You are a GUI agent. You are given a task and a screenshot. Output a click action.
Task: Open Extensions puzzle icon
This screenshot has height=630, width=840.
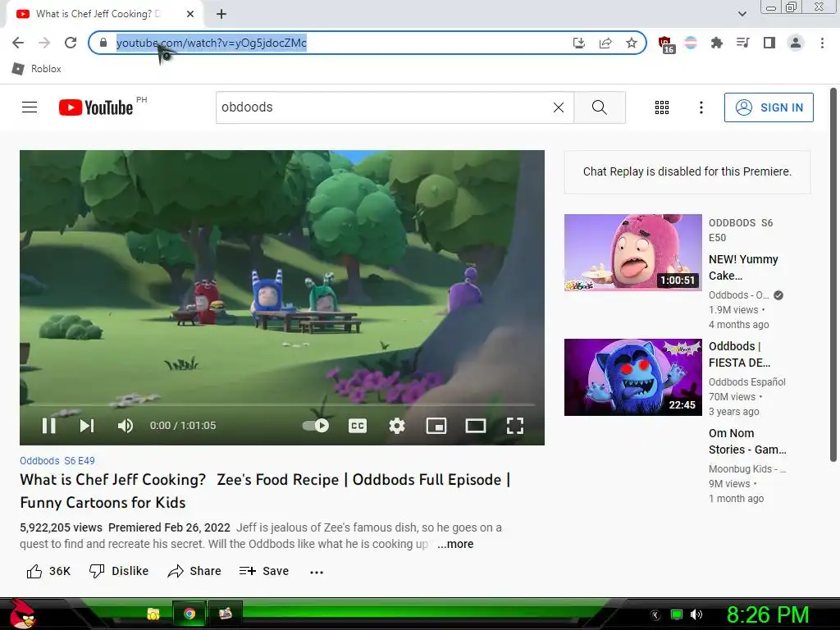(716, 43)
